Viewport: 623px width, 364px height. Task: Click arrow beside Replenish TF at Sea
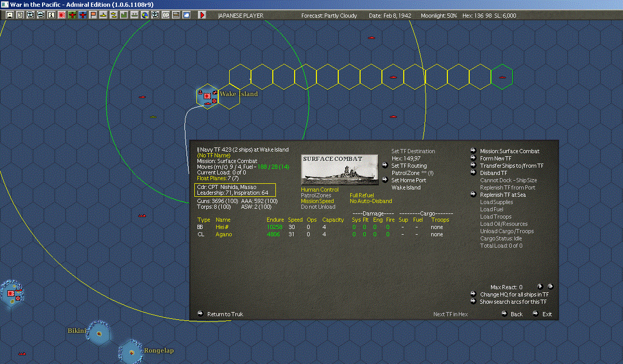(473, 195)
